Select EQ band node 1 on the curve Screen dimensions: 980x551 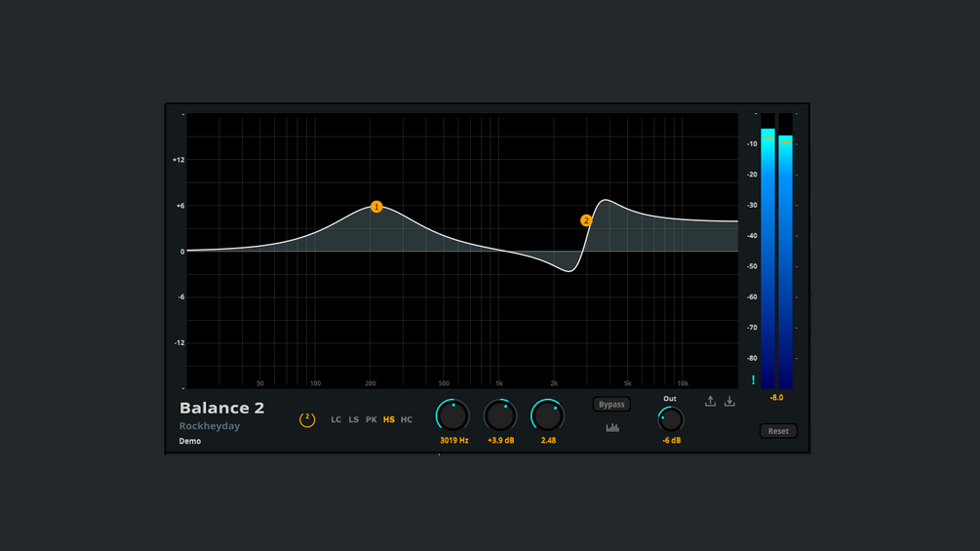coord(376,207)
